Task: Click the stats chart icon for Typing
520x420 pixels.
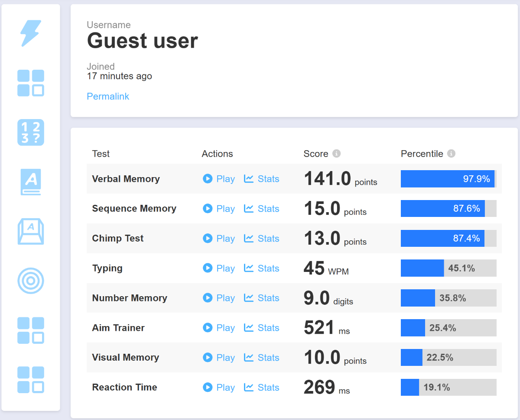Action: point(249,268)
